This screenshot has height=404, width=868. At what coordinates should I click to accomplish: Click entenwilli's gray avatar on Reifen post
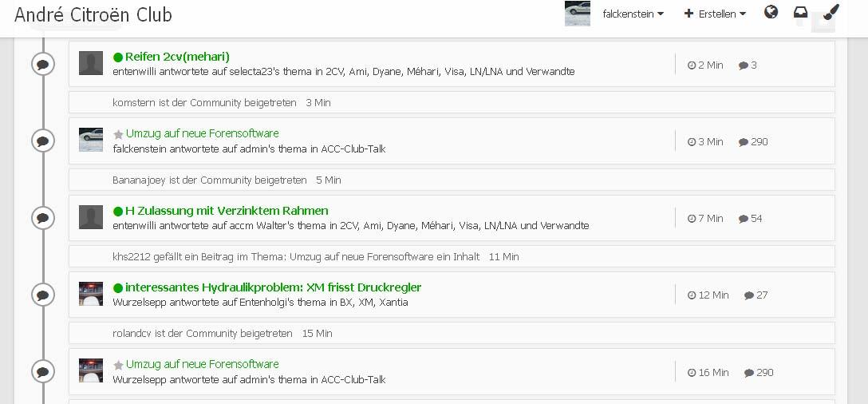tap(91, 63)
